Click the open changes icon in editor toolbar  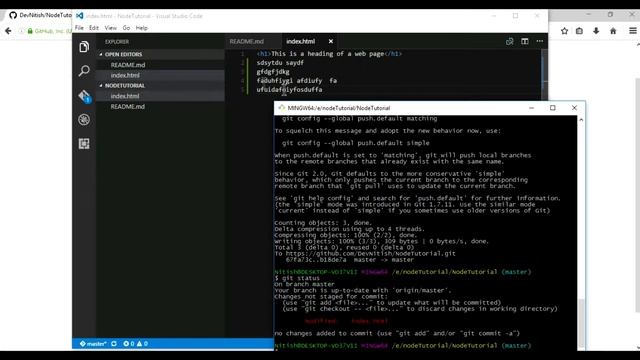(x=509, y=41)
